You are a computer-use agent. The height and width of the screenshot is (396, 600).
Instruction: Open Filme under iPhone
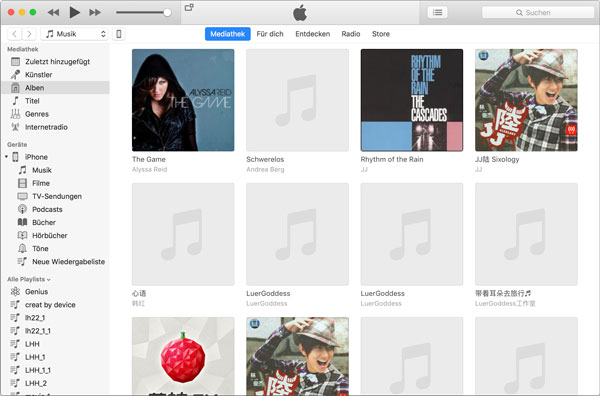(x=55, y=183)
